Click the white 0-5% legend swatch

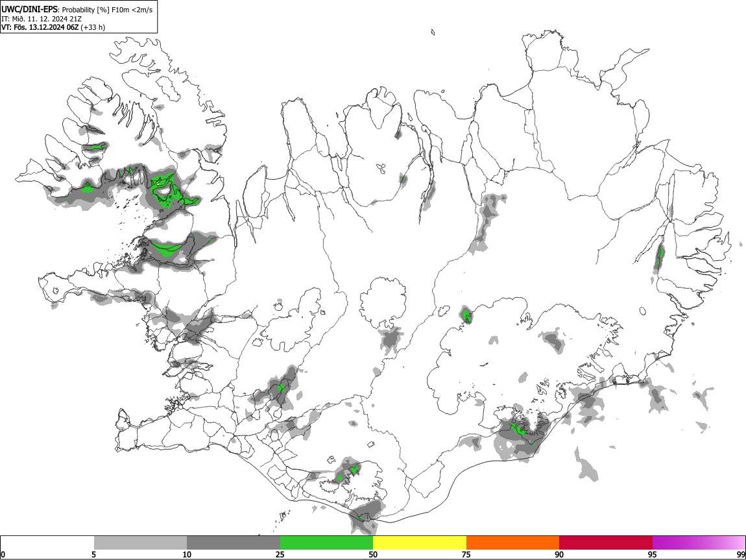[x=47, y=542]
